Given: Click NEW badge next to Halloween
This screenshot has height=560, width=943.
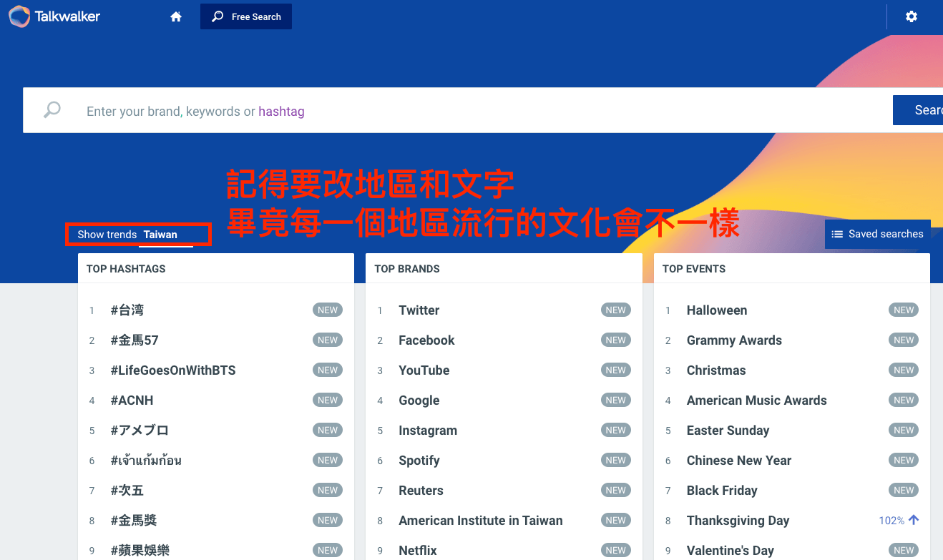Looking at the screenshot, I should [x=904, y=310].
